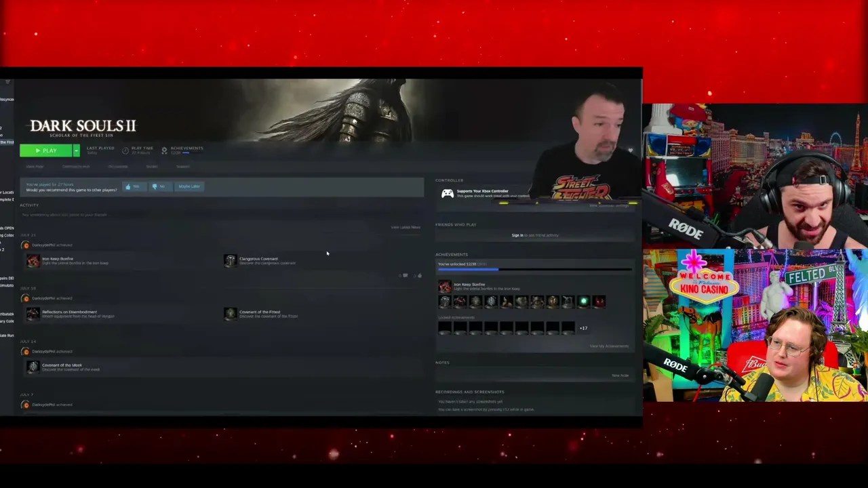Click the achievements progress bar
This screenshot has width=868, height=488.
click(x=534, y=270)
